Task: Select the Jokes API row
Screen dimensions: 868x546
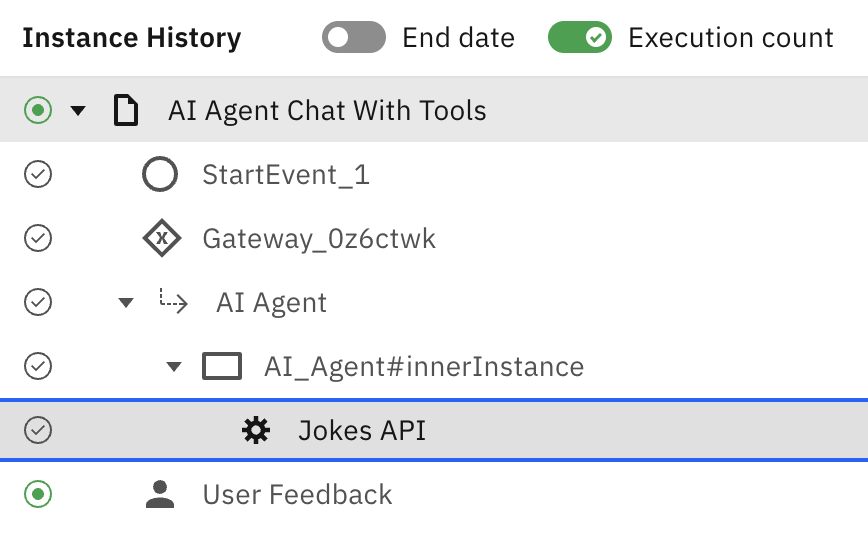Action: tap(361, 430)
